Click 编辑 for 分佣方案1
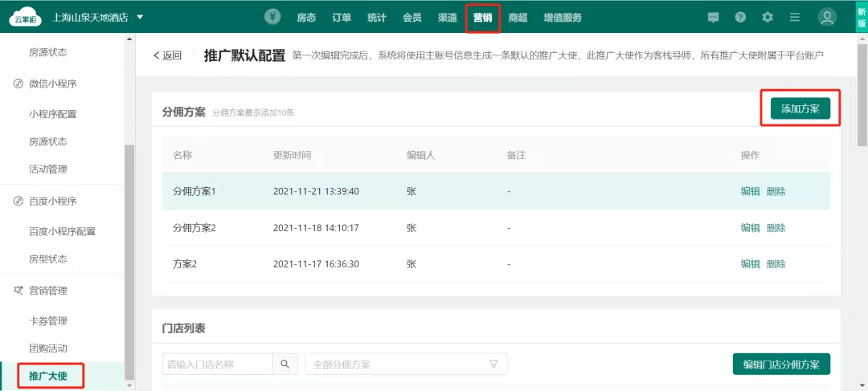The width and height of the screenshot is (868, 391). [750, 191]
